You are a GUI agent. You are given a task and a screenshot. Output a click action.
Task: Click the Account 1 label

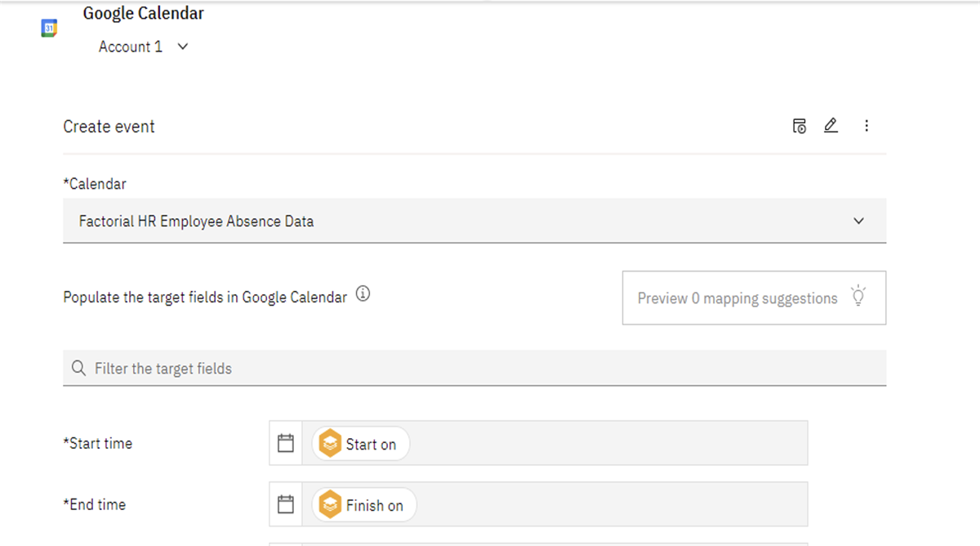click(x=131, y=47)
